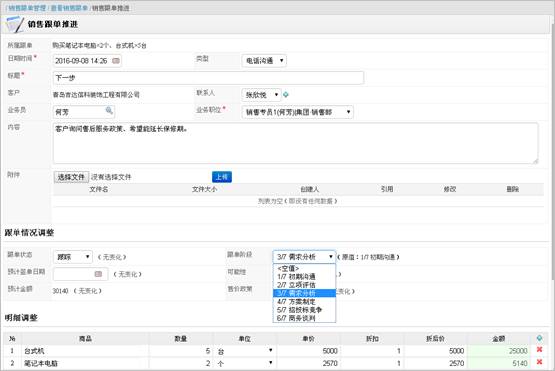Image resolution: width=555 pixels, height=371 pixels.
Task: Open the 跟踪 order status dropdown
Action: pos(73,257)
